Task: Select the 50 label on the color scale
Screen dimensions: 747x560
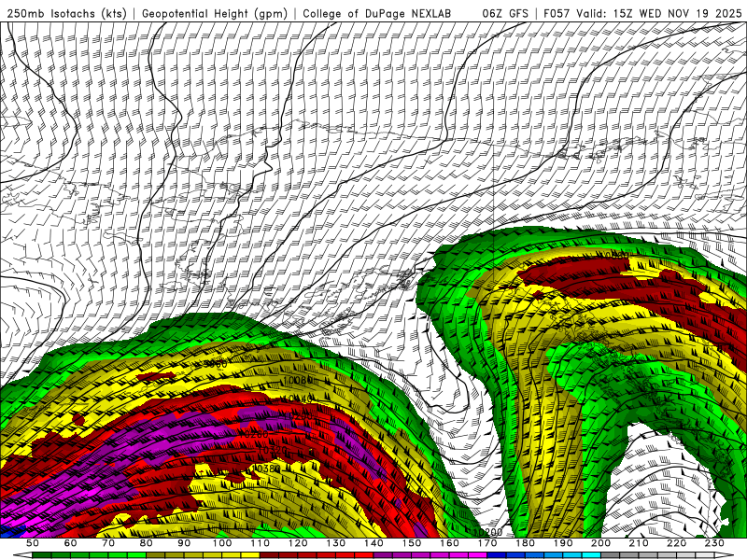Action: pyautogui.click(x=33, y=543)
